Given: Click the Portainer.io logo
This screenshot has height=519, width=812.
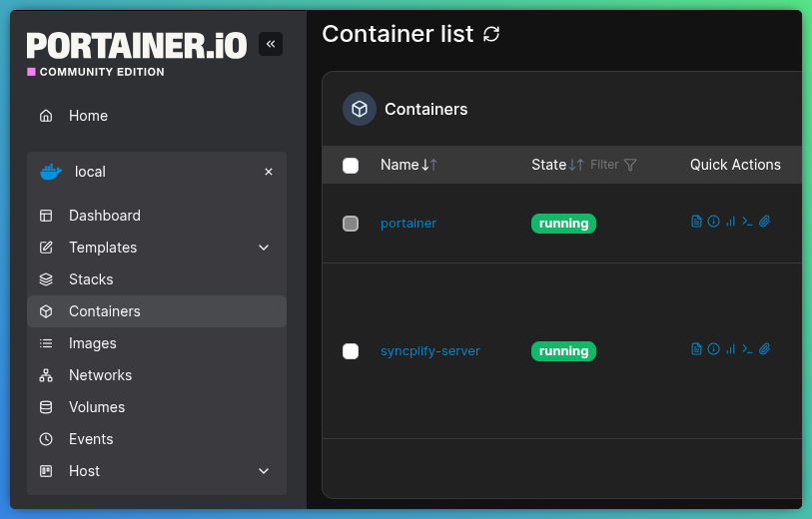Looking at the screenshot, I should (137, 46).
